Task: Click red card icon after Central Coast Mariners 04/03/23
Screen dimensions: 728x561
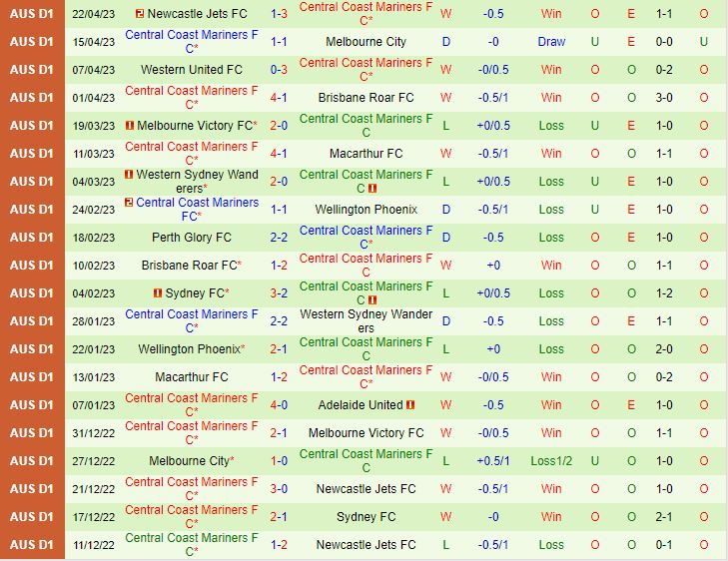Action: (x=372, y=189)
